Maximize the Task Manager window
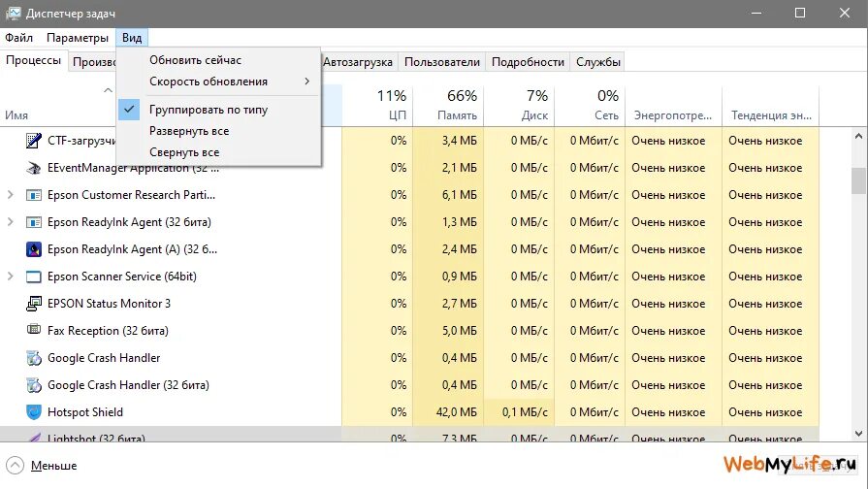This screenshot has height=489, width=868. coord(800,13)
